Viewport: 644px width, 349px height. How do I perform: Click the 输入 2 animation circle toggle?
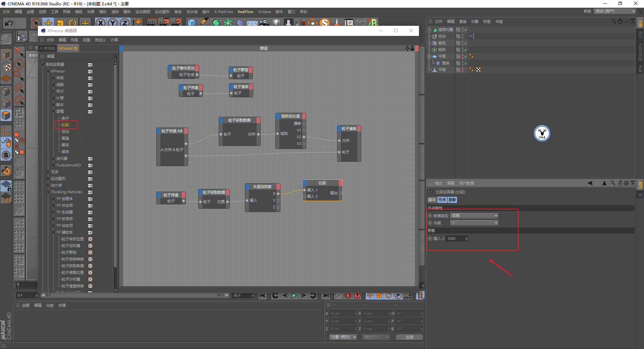pyautogui.click(x=430, y=239)
